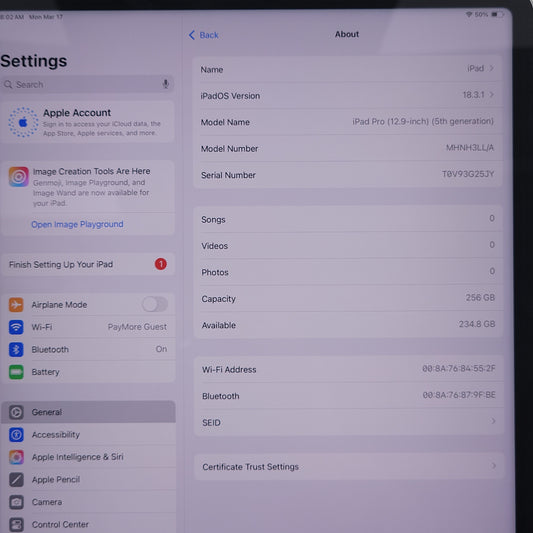This screenshot has width=533, height=533.
Task: Tap serial number T0V93G25JY
Action: [x=468, y=174]
